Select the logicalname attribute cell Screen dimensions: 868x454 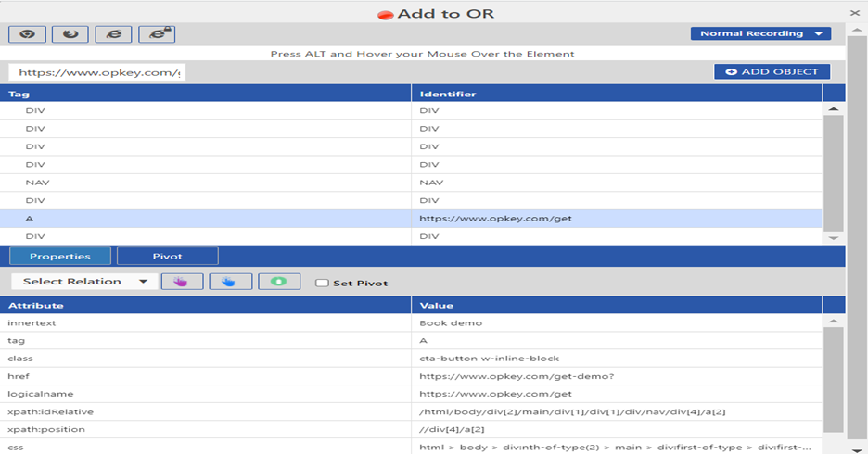pos(205,394)
